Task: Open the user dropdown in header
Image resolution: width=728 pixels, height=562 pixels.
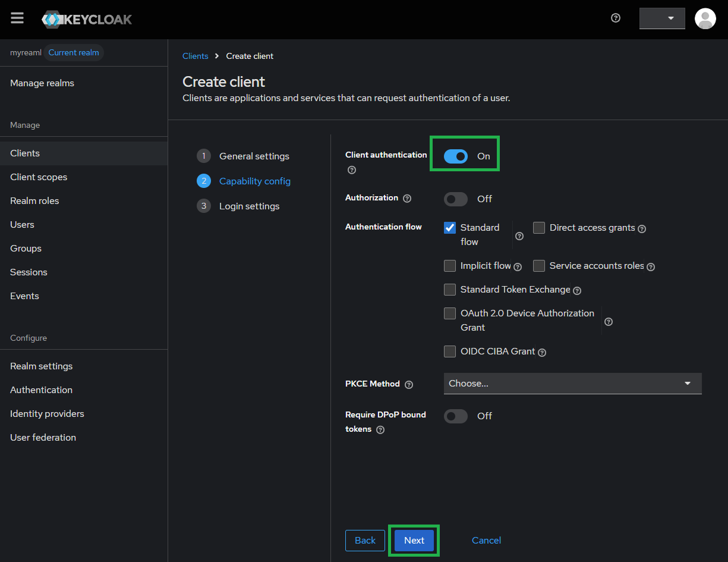Action: (x=662, y=18)
